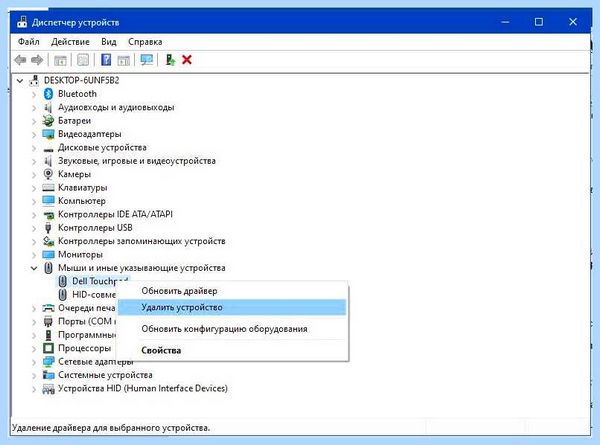
Task: Expand Аудиовходы и аудиовыходы category
Action: 34,108
